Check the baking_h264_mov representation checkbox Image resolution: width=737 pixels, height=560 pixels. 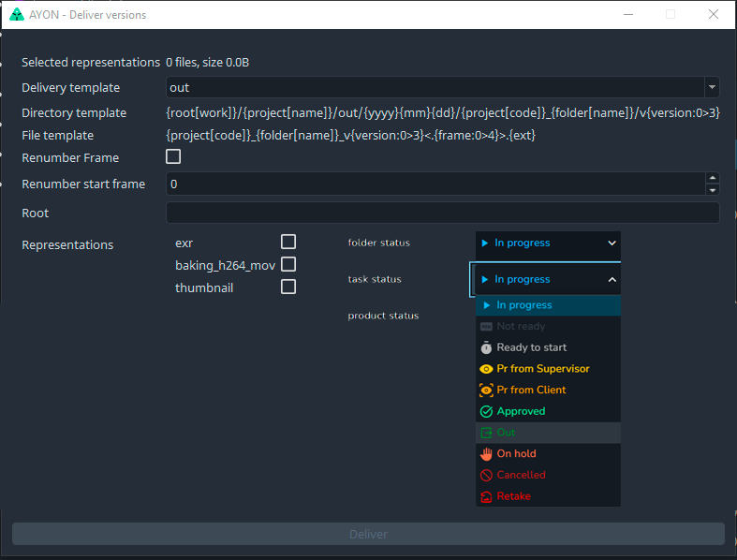[x=288, y=264]
